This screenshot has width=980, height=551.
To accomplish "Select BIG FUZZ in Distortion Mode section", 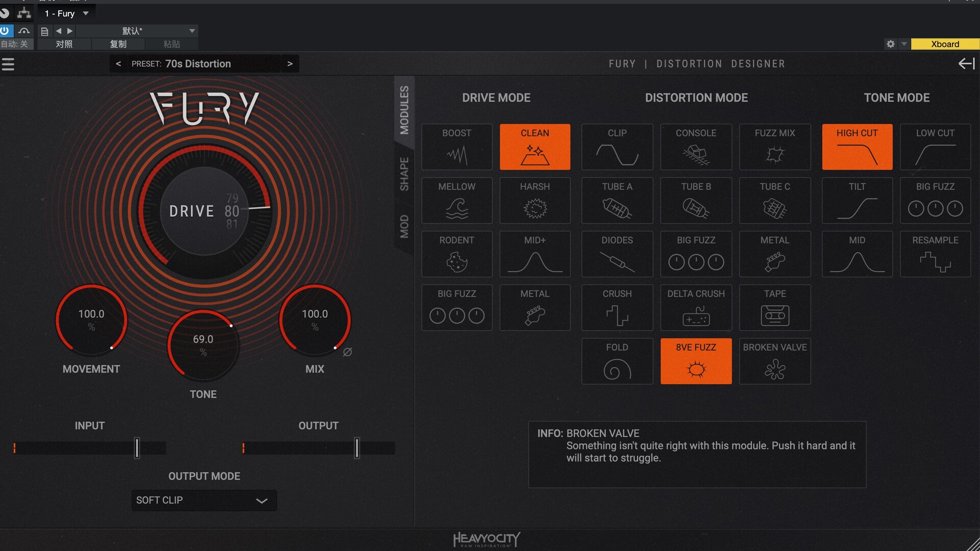I will (696, 254).
